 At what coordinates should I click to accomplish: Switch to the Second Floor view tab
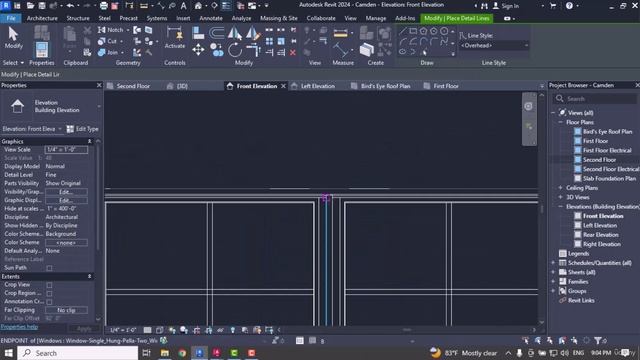133,86
